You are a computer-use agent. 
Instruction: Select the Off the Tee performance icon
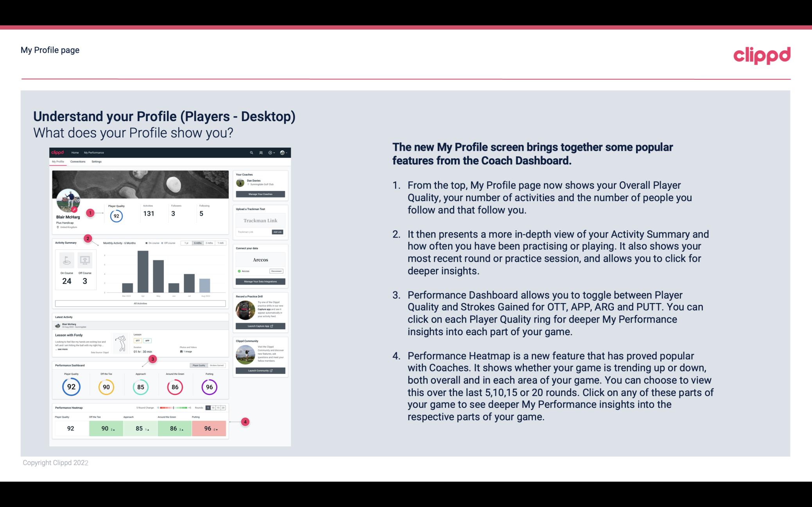click(x=106, y=386)
